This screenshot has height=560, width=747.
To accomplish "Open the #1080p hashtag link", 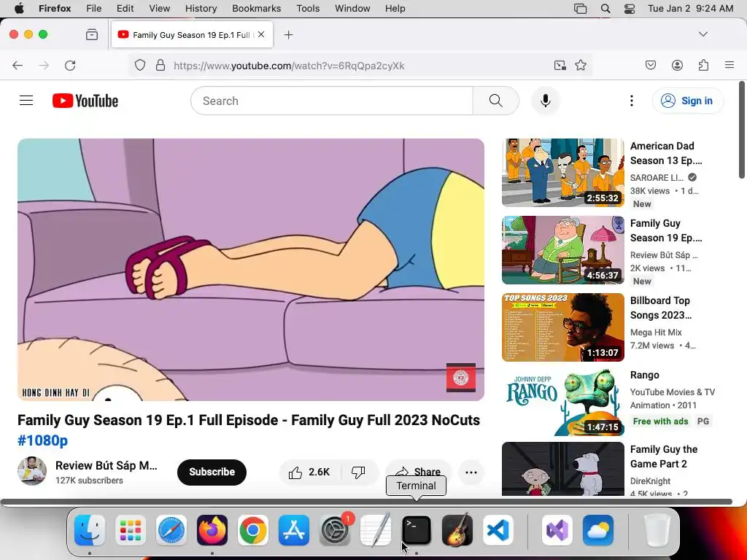I will coord(42,440).
